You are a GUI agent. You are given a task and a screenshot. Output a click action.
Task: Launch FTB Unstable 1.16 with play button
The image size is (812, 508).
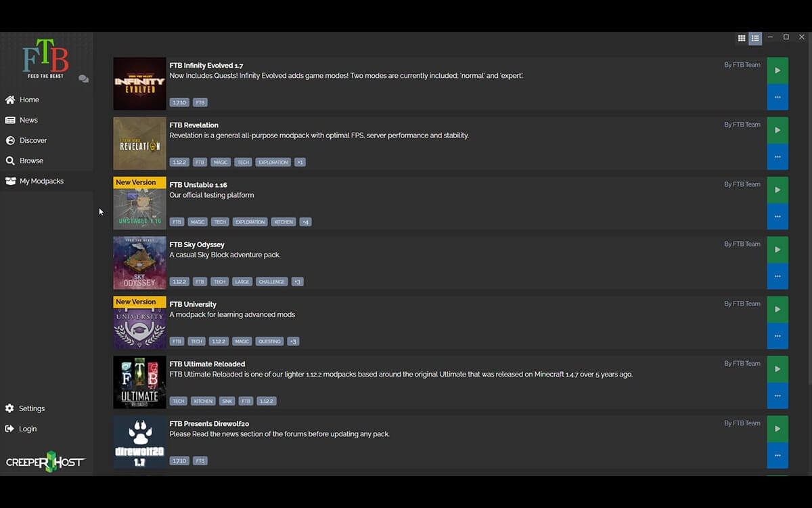[777, 190]
